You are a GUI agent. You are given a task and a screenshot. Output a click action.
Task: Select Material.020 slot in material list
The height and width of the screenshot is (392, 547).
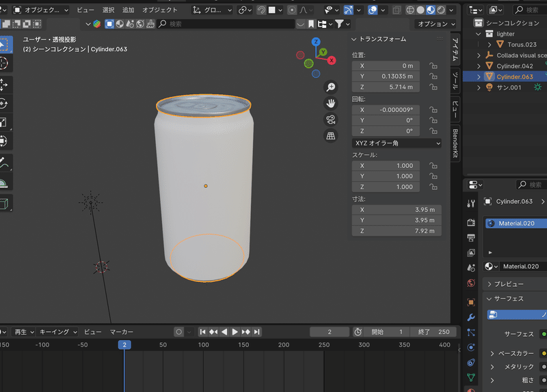tap(516, 223)
